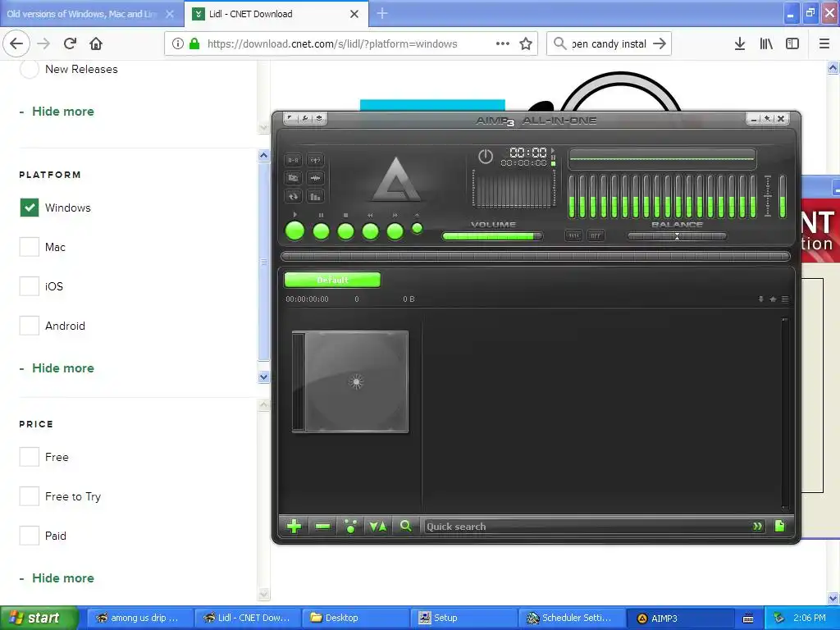
Task: Open the page actions three-dot menu
Action: [503, 44]
